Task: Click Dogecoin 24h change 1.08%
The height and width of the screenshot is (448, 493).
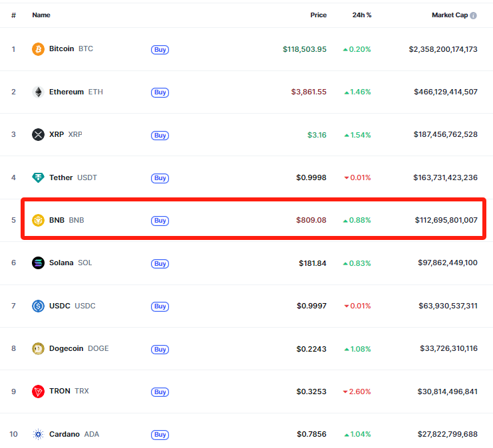Action: (x=357, y=349)
